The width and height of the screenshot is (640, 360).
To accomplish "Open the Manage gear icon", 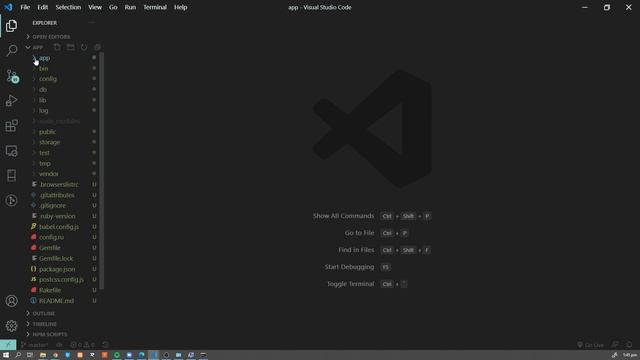I will coord(11,326).
